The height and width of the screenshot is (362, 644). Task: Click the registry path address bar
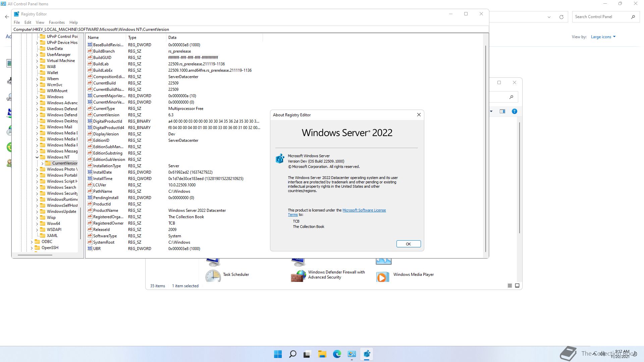click(x=250, y=29)
